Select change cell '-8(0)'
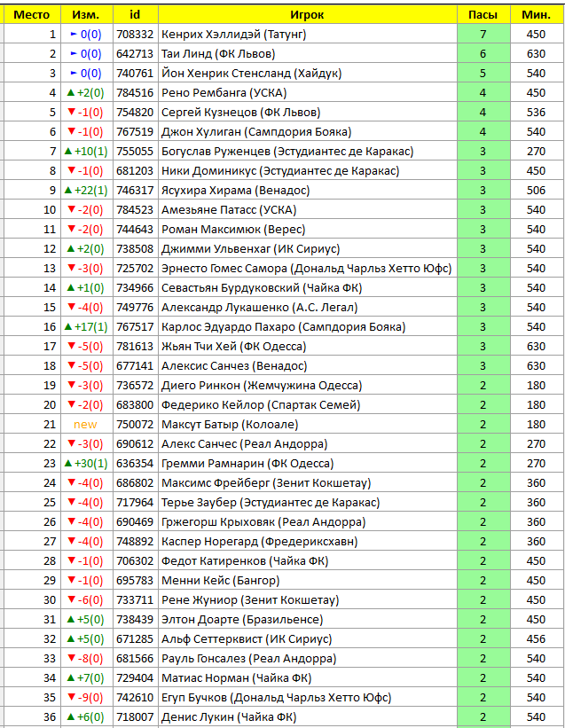This screenshot has height=728, width=565. pos(86,658)
